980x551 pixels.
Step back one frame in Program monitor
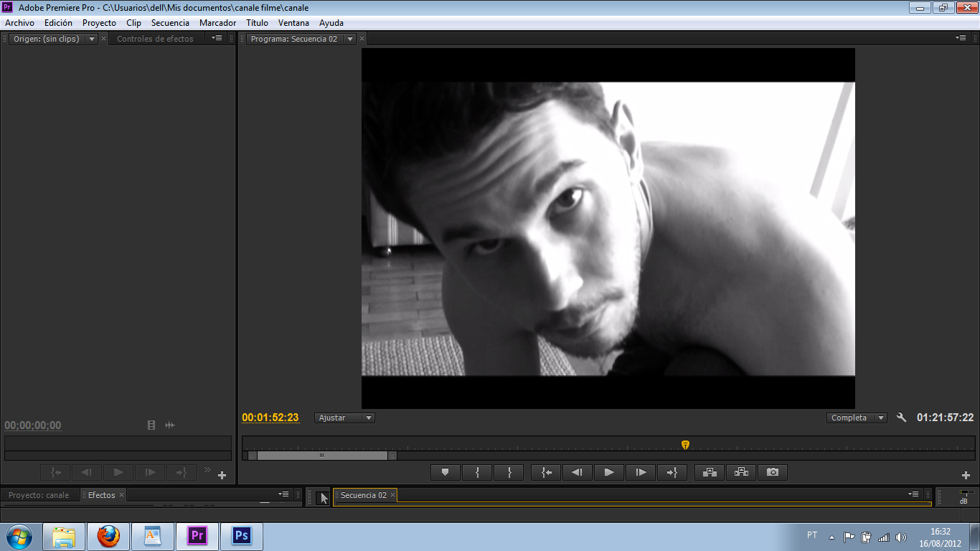[x=578, y=472]
